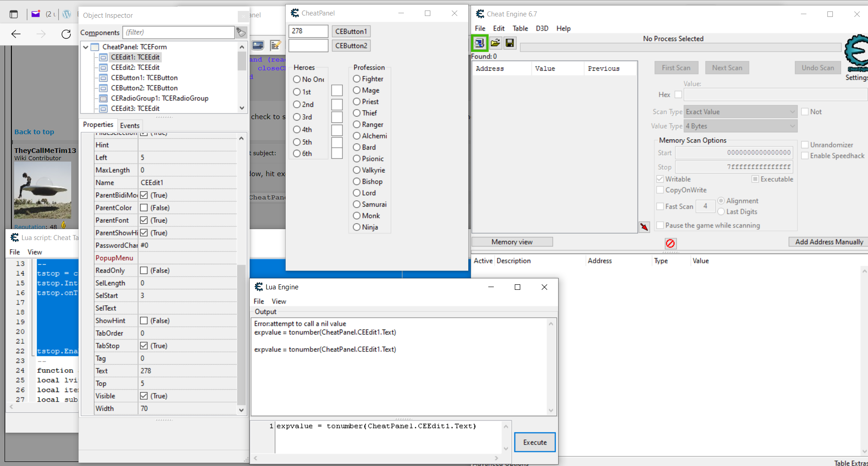Viewport: 868px width, 466px height.
Task: Open the Table menu in Cheat Engine
Action: [x=520, y=28]
